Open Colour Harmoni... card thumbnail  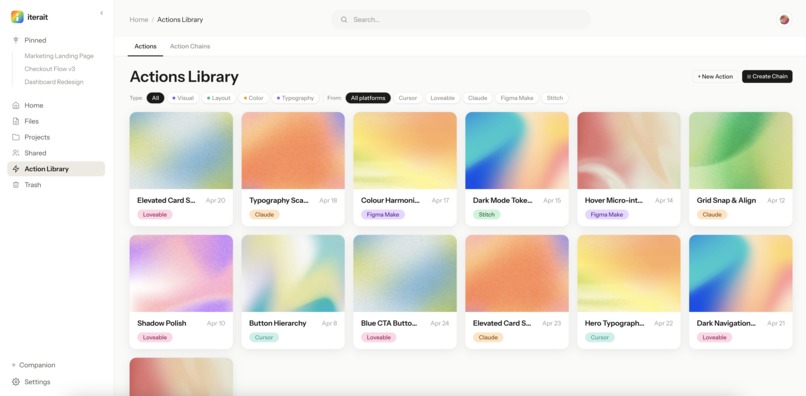[x=405, y=151]
